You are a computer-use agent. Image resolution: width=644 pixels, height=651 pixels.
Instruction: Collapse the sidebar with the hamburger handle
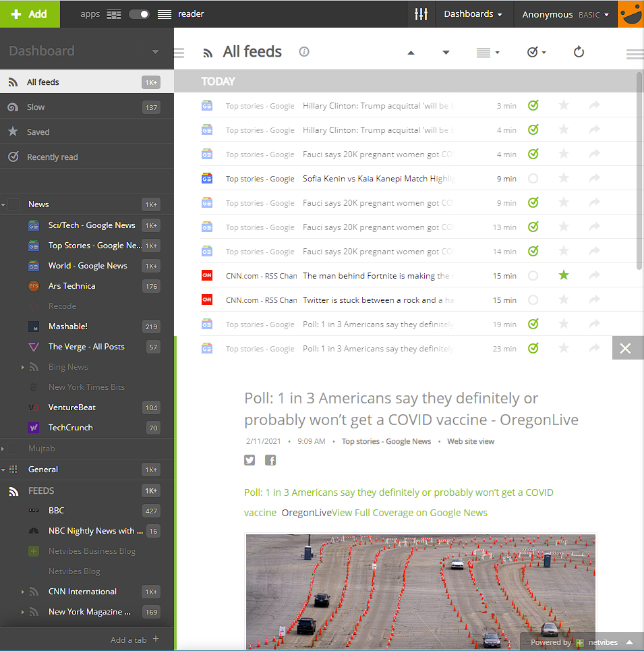179,53
